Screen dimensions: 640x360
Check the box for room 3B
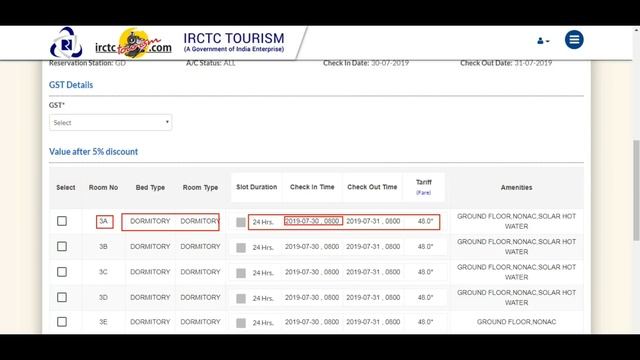tap(62, 247)
